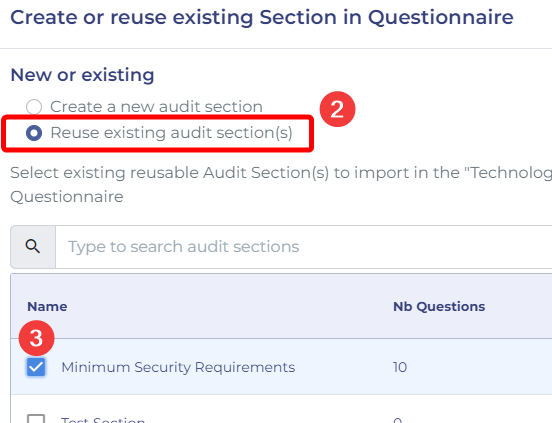Click the red number 2 step badge
The height and width of the screenshot is (423, 552).
tap(337, 109)
